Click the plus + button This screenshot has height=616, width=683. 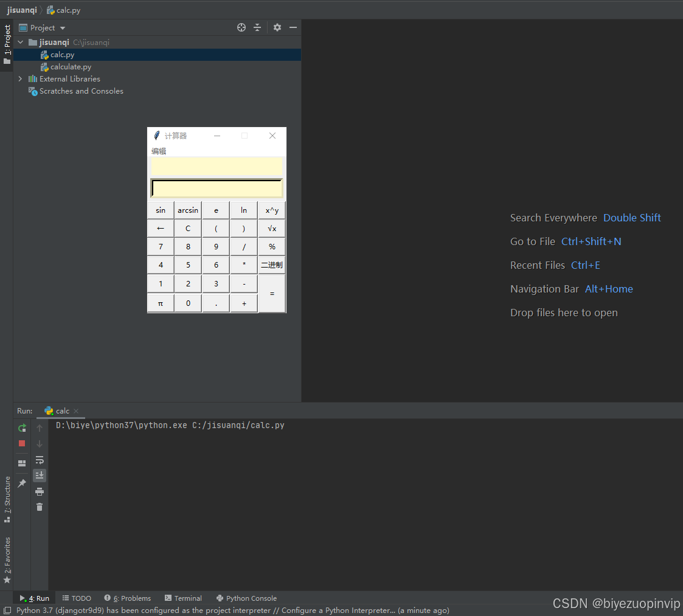[244, 303]
